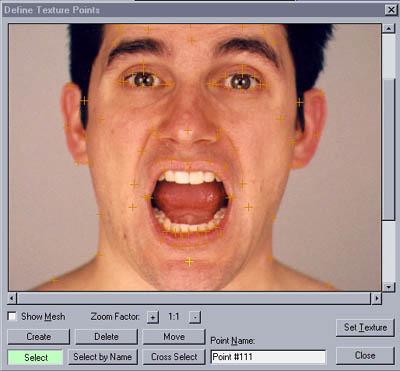The height and width of the screenshot is (371, 400).
Task: Click the Cross Select button
Action: (x=174, y=357)
